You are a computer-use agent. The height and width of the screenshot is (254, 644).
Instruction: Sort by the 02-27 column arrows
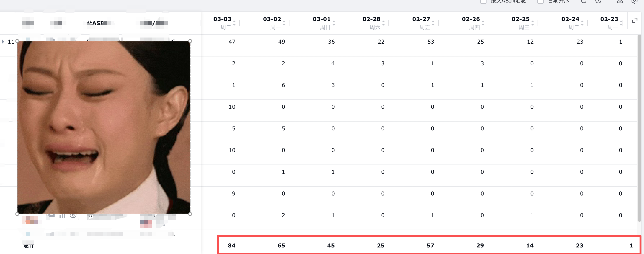click(x=433, y=23)
